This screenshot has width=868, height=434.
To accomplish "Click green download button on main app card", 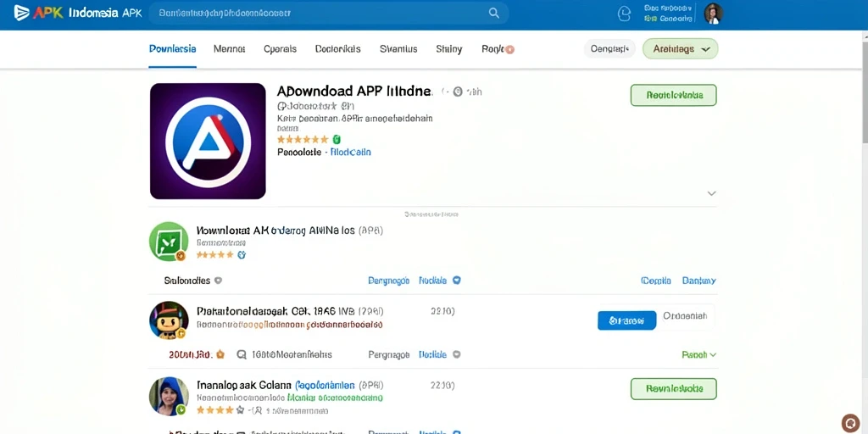I will [x=674, y=95].
